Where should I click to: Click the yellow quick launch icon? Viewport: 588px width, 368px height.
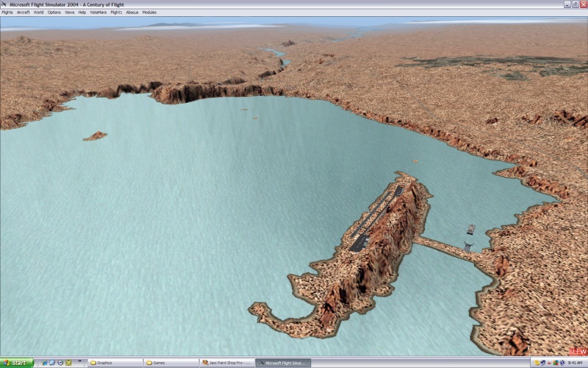point(68,363)
